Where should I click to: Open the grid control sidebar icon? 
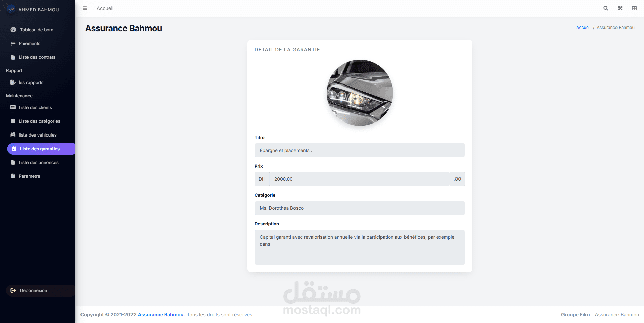(634, 8)
